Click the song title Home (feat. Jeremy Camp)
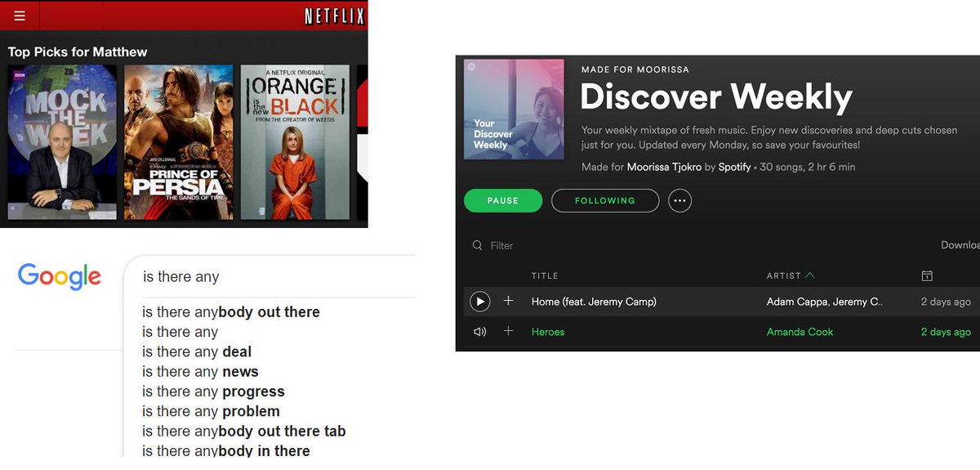This screenshot has height=470, width=980. click(x=594, y=302)
